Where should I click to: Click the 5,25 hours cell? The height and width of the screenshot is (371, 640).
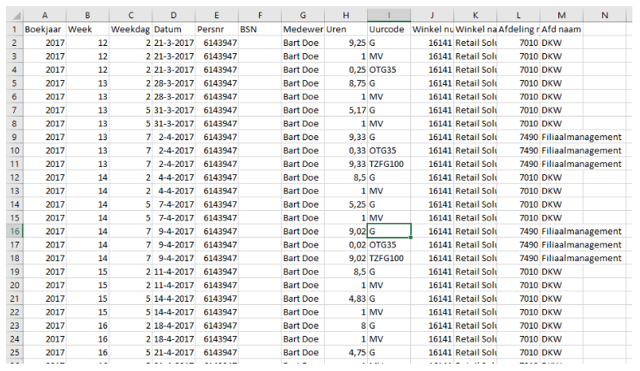(x=346, y=204)
